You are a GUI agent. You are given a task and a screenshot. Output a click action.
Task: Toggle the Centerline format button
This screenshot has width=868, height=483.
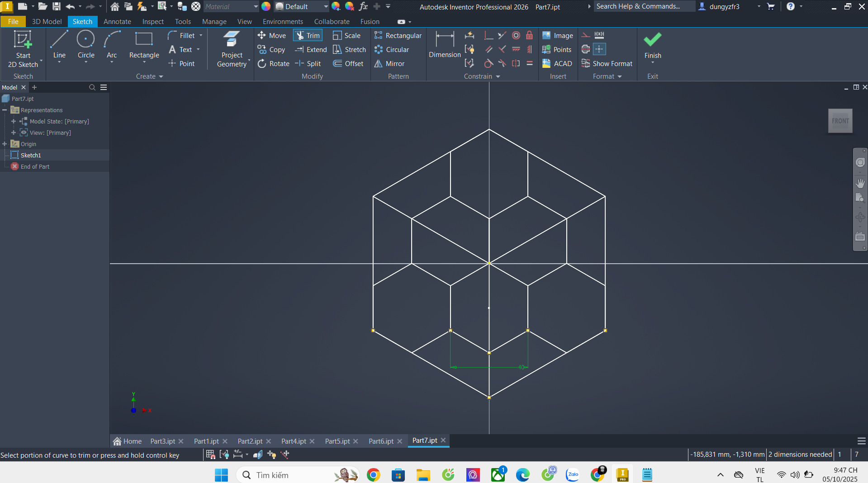coord(586,49)
